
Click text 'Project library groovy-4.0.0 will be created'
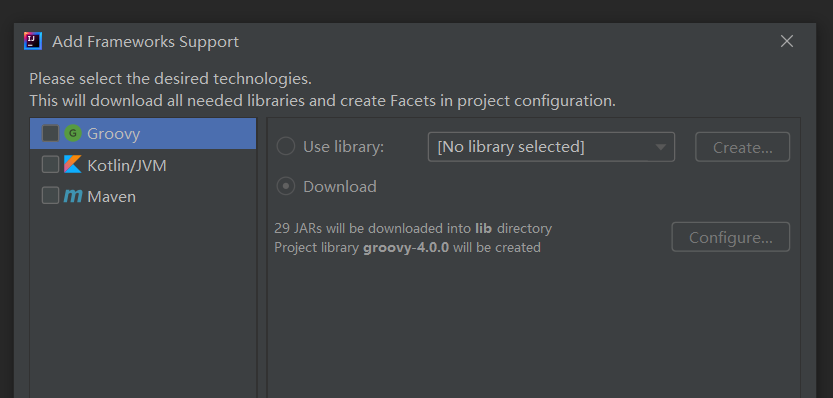click(x=407, y=248)
